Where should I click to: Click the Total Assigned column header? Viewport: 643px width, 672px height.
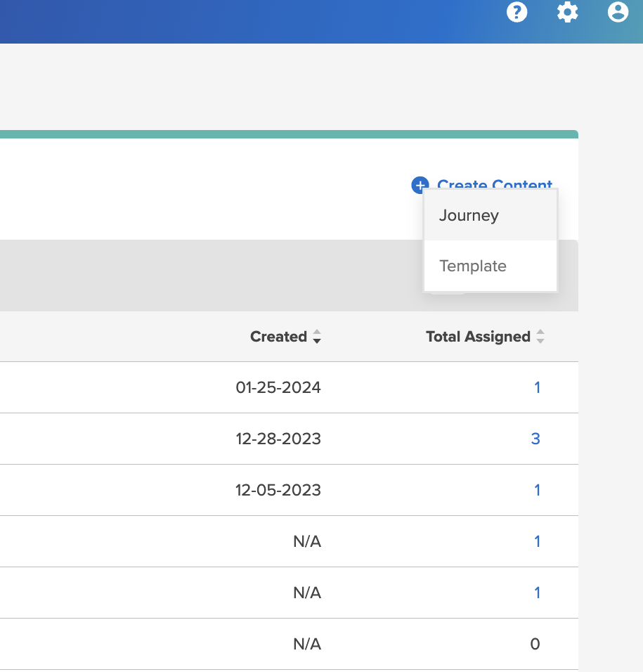pyautogui.click(x=478, y=337)
